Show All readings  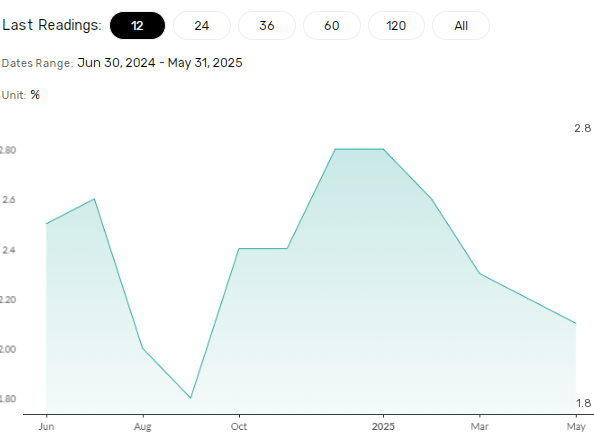[461, 25]
